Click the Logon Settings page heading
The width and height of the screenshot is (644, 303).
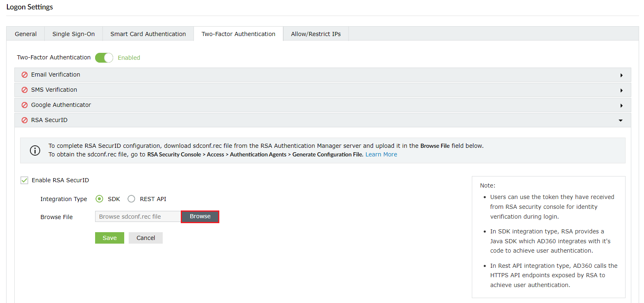point(30,7)
